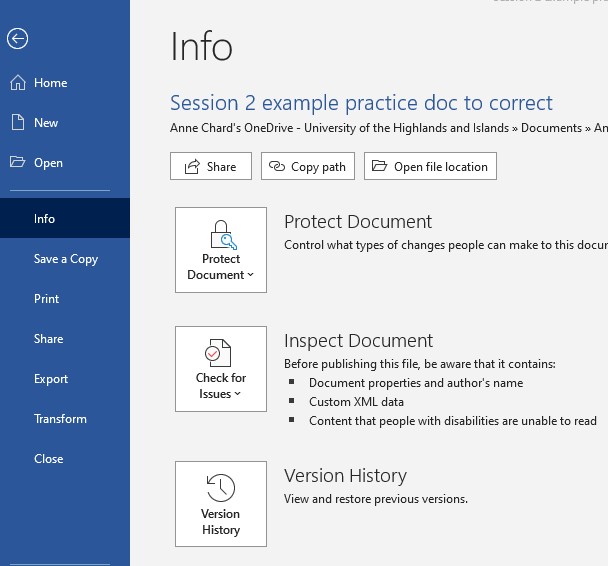The height and width of the screenshot is (566, 608).
Task: Click the Open folder icon in sidebar
Action: pyautogui.click(x=17, y=162)
